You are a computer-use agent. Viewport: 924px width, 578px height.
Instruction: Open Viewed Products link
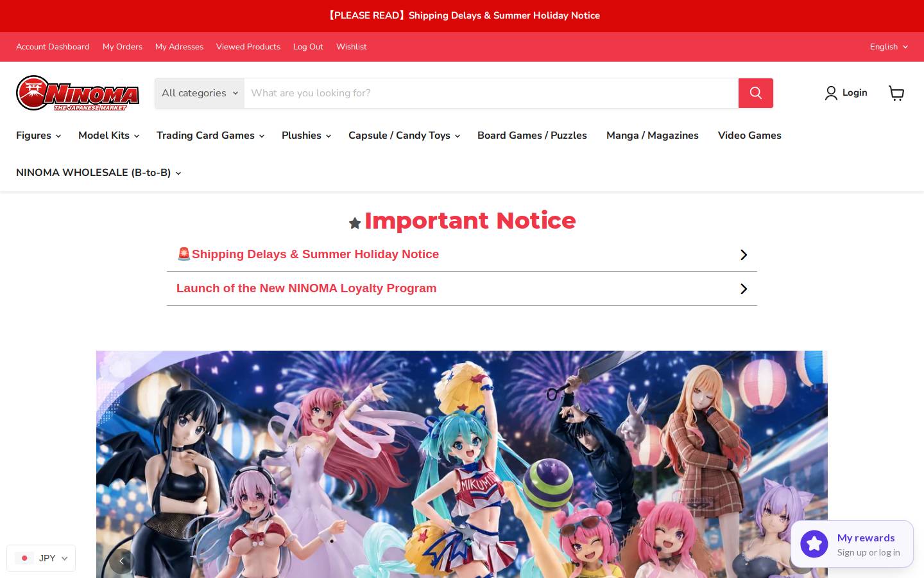coord(248,47)
